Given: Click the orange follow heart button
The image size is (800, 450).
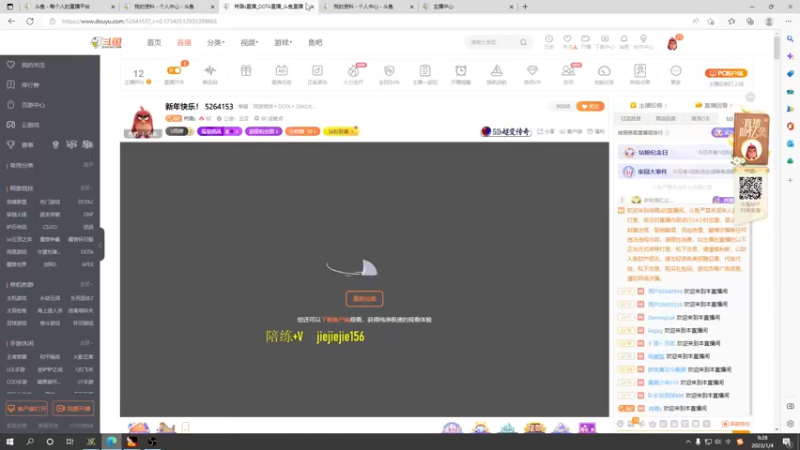Looking at the screenshot, I should click(x=590, y=106).
